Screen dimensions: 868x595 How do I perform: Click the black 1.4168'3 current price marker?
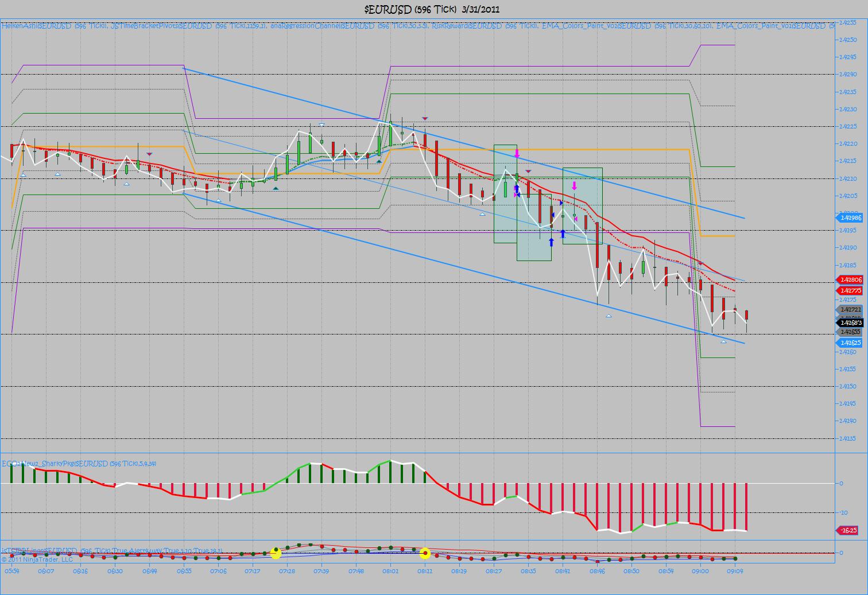click(x=850, y=322)
